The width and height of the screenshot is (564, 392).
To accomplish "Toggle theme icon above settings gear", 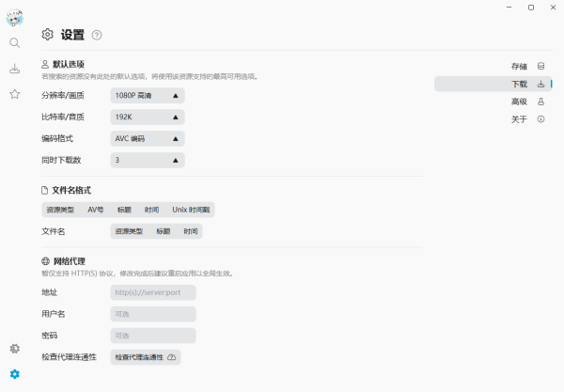I will tap(15, 349).
